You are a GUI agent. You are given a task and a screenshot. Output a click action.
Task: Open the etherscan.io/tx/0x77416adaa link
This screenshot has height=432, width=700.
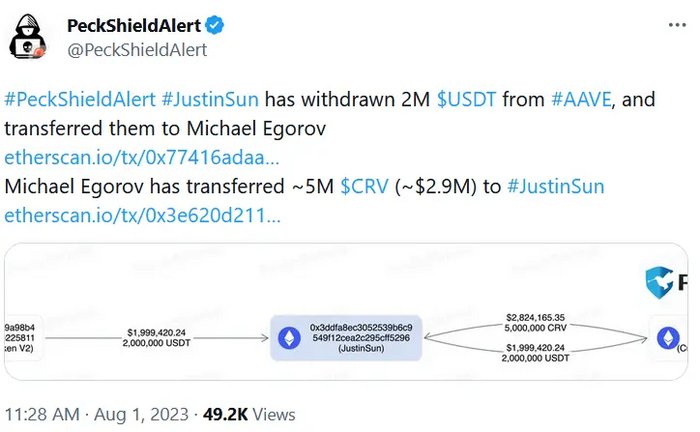pyautogui.click(x=142, y=158)
